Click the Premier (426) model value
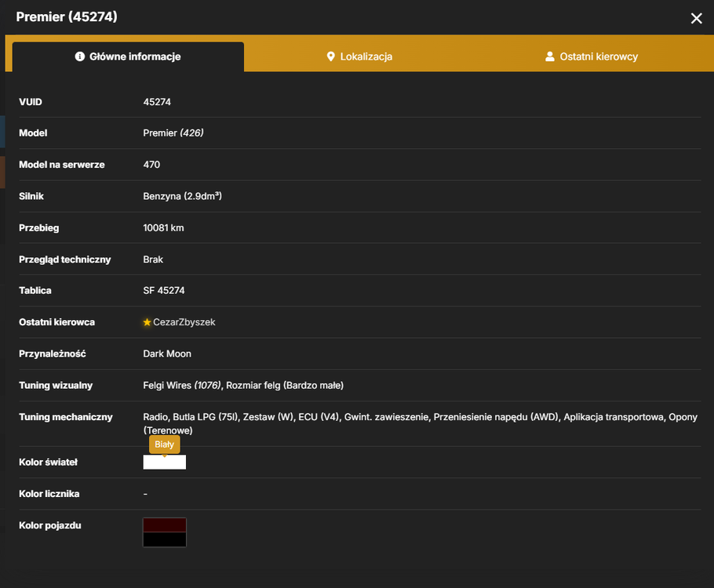The height and width of the screenshot is (588, 714). point(173,133)
